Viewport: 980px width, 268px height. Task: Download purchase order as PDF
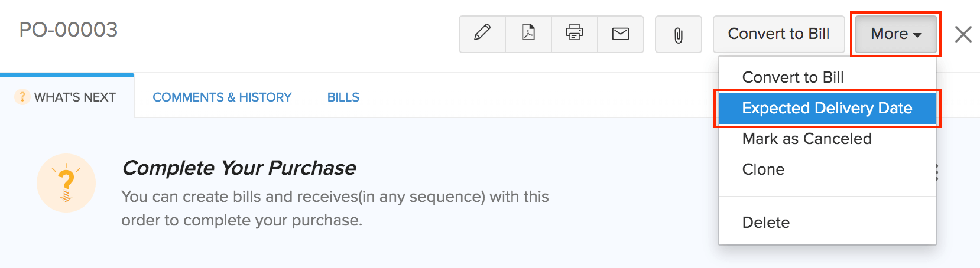pyautogui.click(x=528, y=34)
